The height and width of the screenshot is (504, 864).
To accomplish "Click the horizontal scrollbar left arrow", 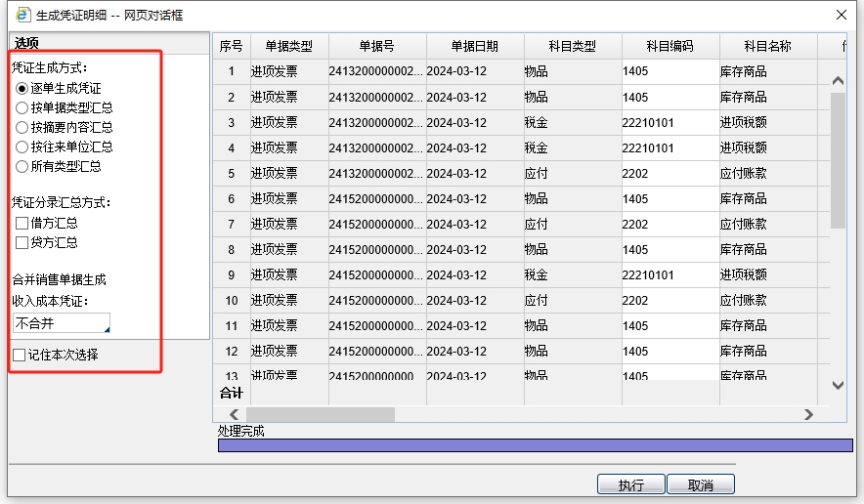I will coord(235,414).
